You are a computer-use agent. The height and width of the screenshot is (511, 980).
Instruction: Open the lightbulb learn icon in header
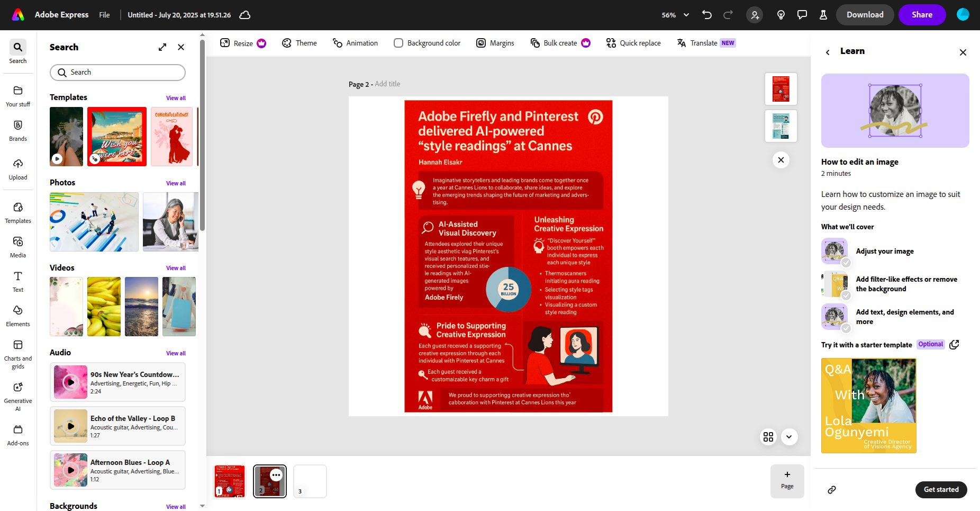[781, 15]
